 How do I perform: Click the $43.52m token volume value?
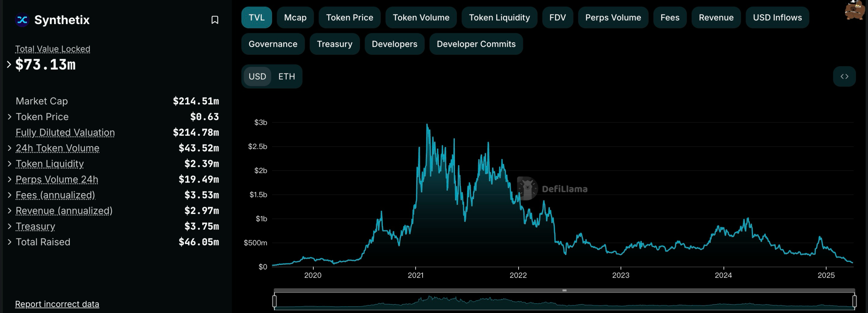pos(199,148)
